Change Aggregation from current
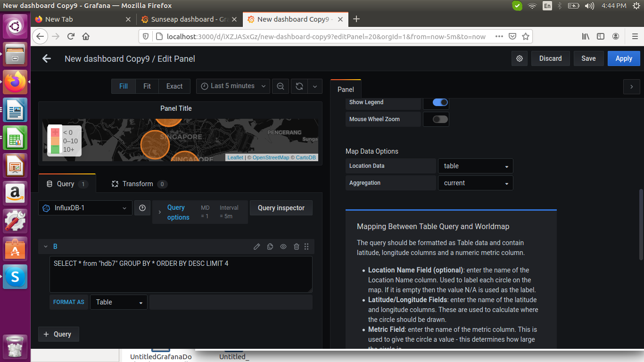Image resolution: width=644 pixels, height=362 pixels. 475,183
